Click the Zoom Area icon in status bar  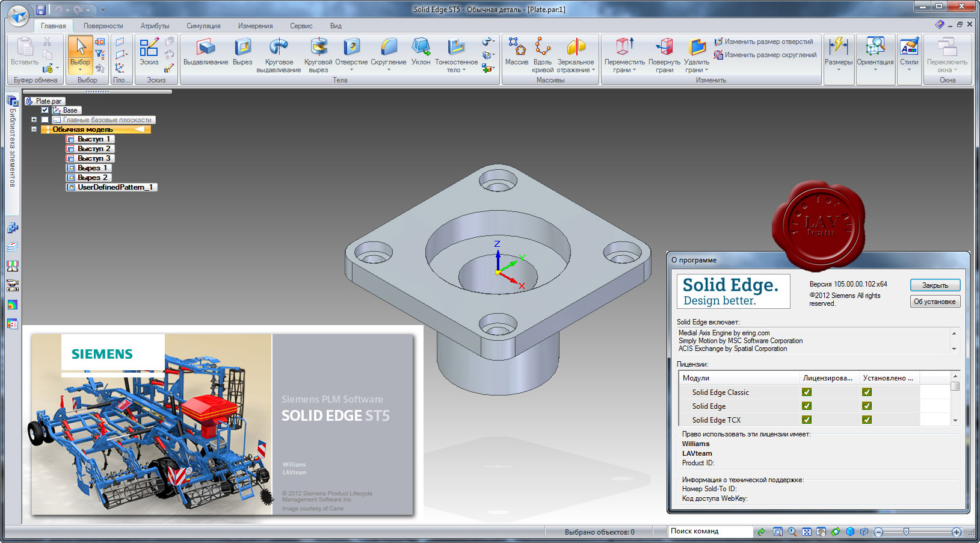coord(778,532)
